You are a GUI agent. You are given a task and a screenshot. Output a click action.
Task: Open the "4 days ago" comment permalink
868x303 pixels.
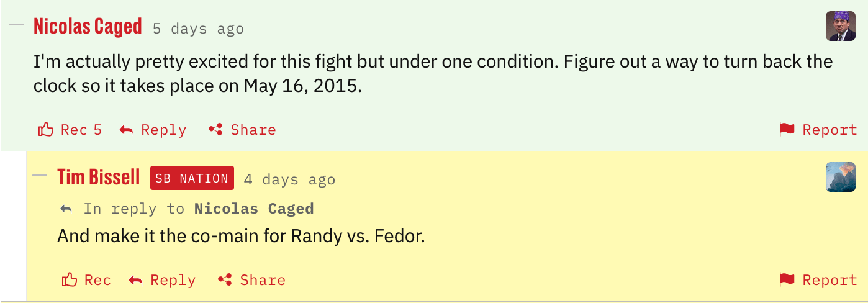(289, 179)
